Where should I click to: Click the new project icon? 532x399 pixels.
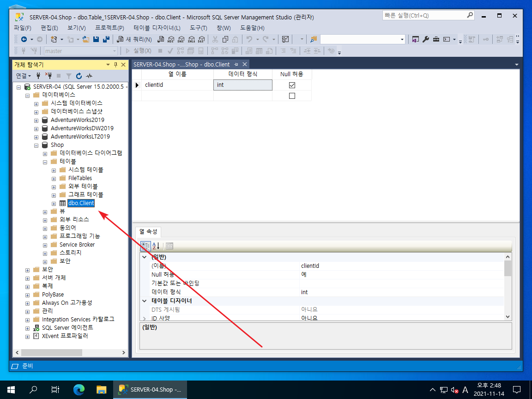[x=54, y=39]
